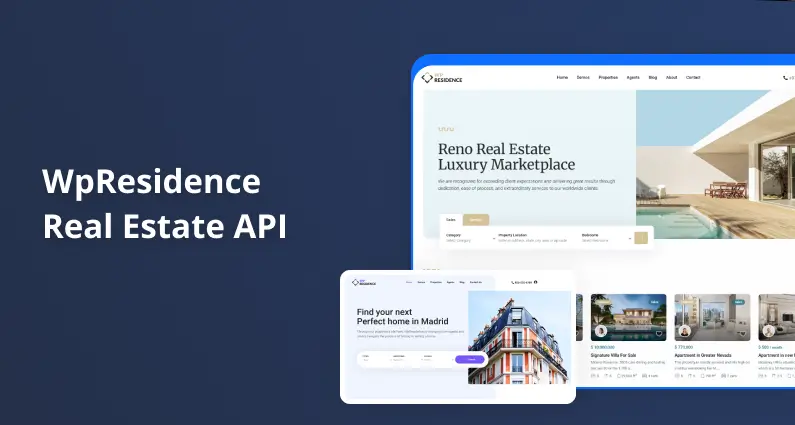Image resolution: width=795 pixels, height=425 pixels.
Task: Click the Property Location field in Reno mockup
Action: pyautogui.click(x=533, y=238)
